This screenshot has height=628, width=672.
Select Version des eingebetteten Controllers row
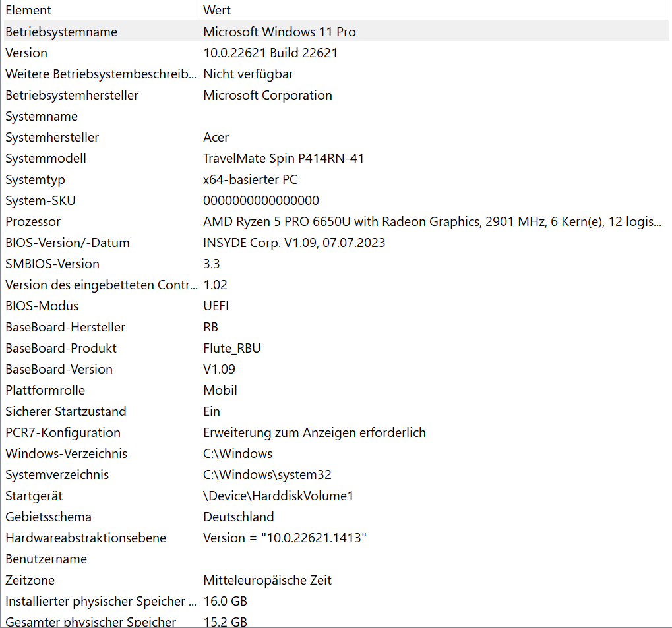pyautogui.click(x=336, y=285)
